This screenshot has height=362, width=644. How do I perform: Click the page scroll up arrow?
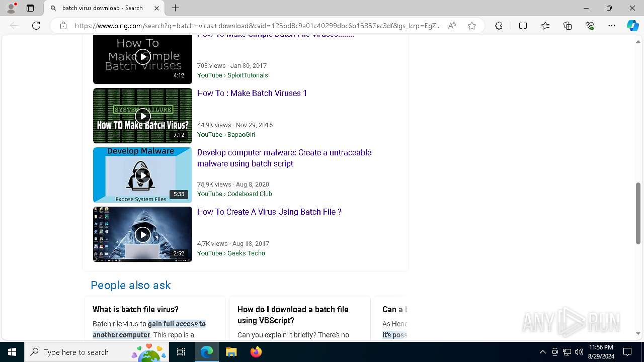pos(638,41)
